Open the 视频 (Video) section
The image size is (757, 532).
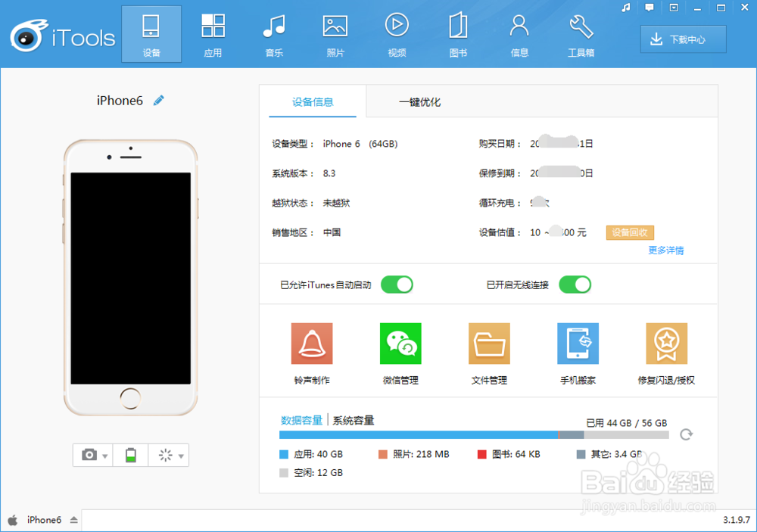tap(397, 34)
